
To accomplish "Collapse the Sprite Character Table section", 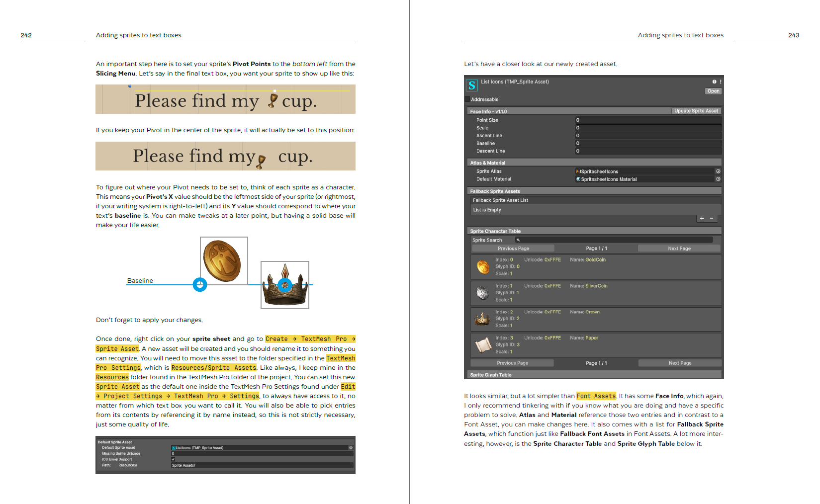I will (594, 231).
